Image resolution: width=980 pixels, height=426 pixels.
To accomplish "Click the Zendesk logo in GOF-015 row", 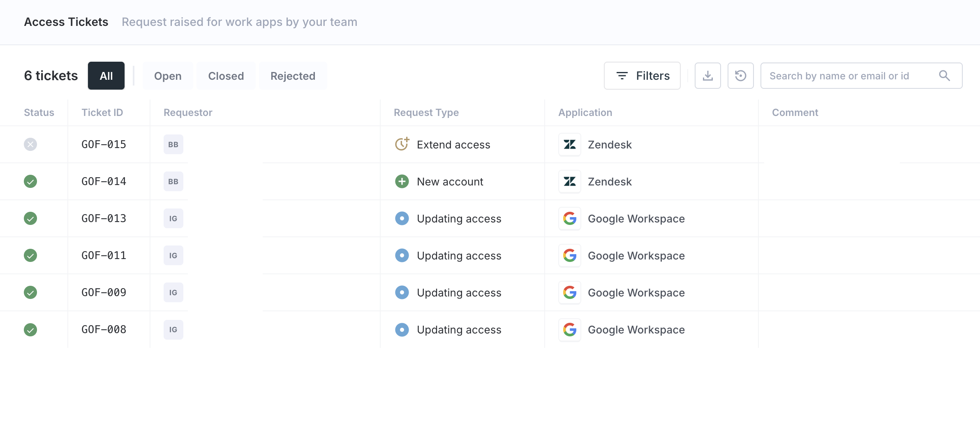I will tap(569, 145).
